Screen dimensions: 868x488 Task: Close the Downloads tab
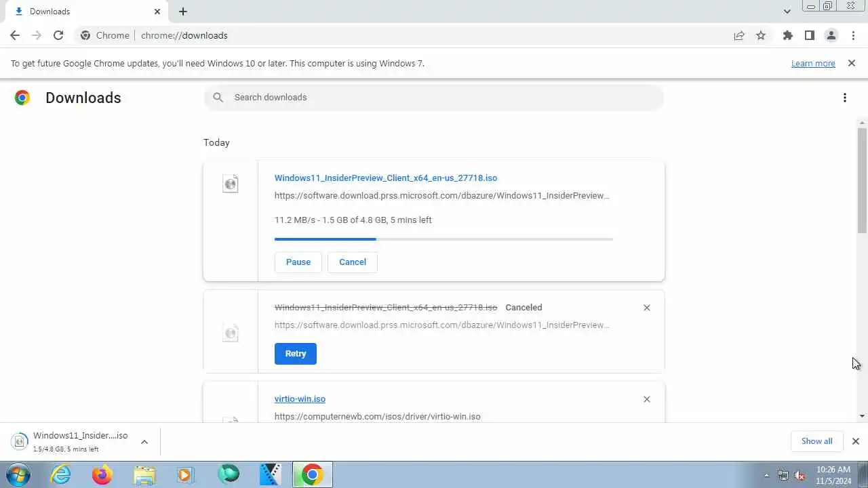pos(157,12)
